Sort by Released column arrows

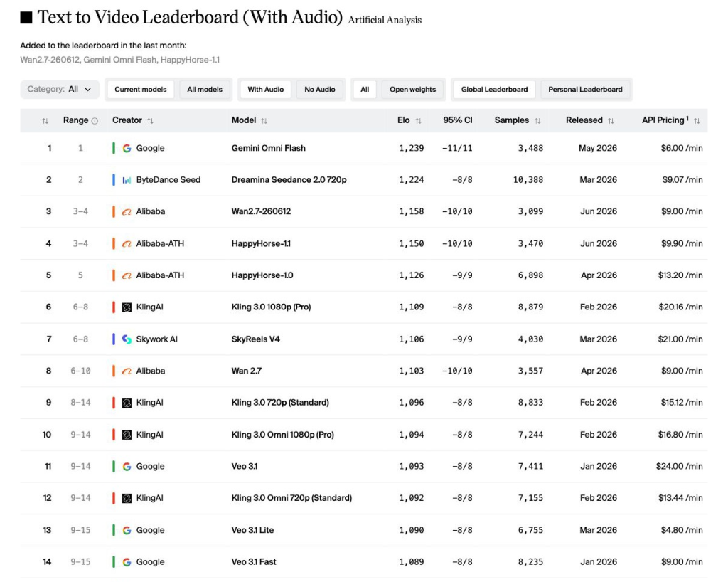[x=611, y=121]
